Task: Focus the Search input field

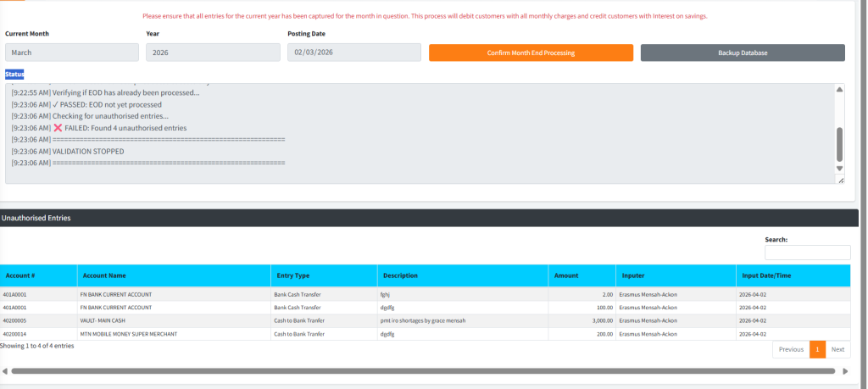Action: click(807, 253)
